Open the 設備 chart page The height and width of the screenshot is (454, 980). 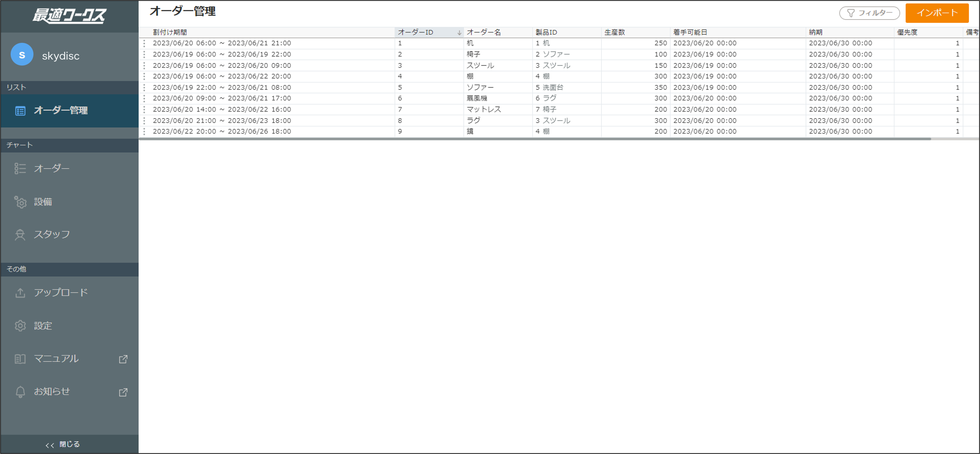click(x=70, y=202)
